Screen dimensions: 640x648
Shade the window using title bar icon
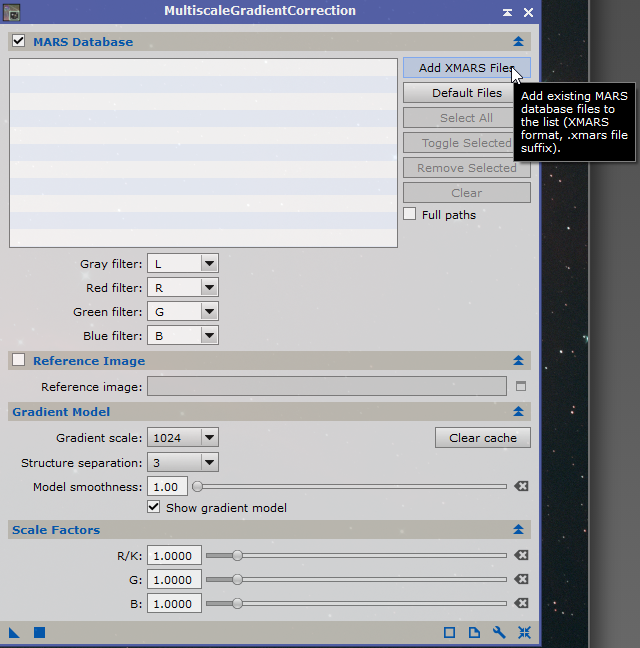[508, 12]
